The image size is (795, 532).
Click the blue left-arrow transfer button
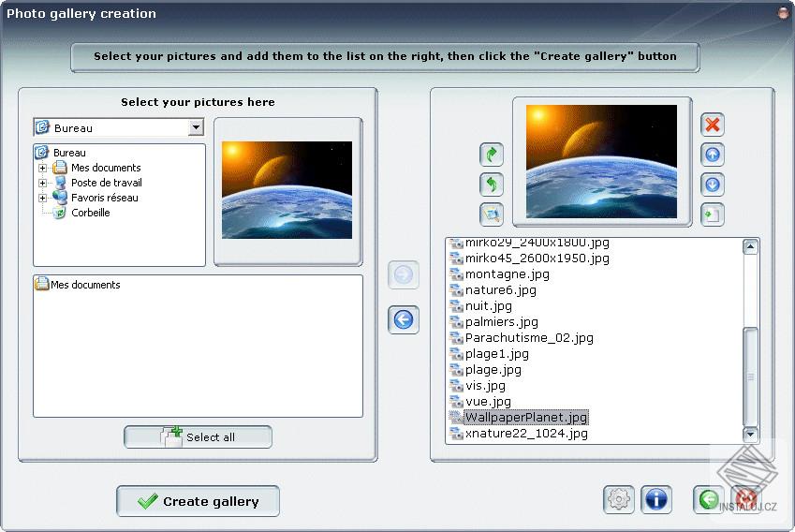point(404,320)
